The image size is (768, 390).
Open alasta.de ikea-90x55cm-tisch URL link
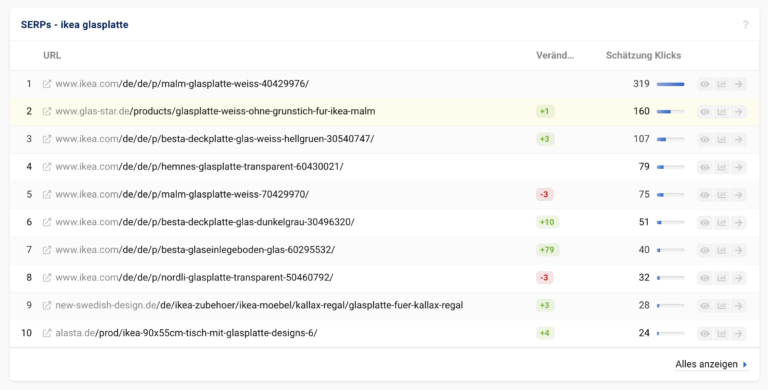pos(186,333)
